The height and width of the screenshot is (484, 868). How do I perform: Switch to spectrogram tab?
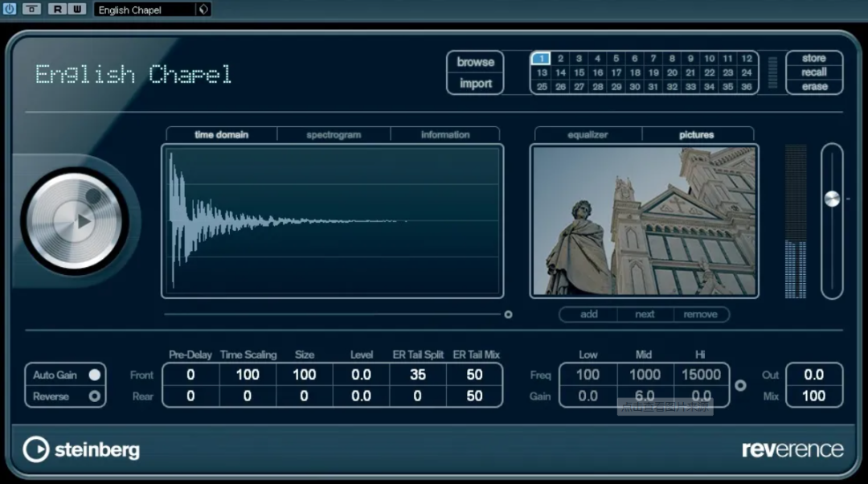pyautogui.click(x=334, y=134)
